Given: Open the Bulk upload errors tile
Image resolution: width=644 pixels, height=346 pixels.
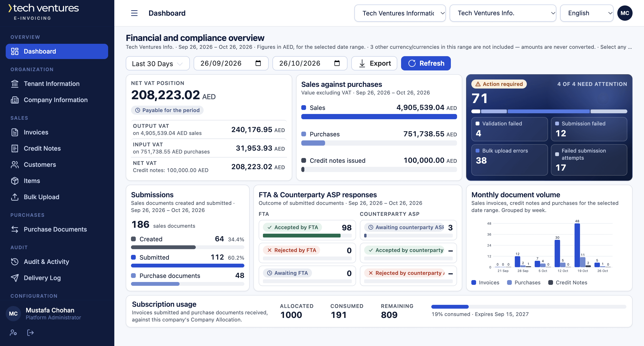Looking at the screenshot, I should click(509, 160).
